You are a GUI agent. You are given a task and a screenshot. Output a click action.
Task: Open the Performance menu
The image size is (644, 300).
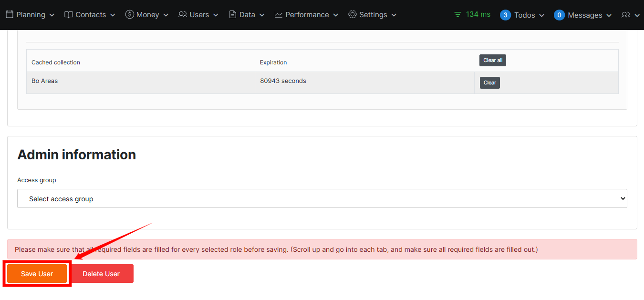(x=307, y=15)
